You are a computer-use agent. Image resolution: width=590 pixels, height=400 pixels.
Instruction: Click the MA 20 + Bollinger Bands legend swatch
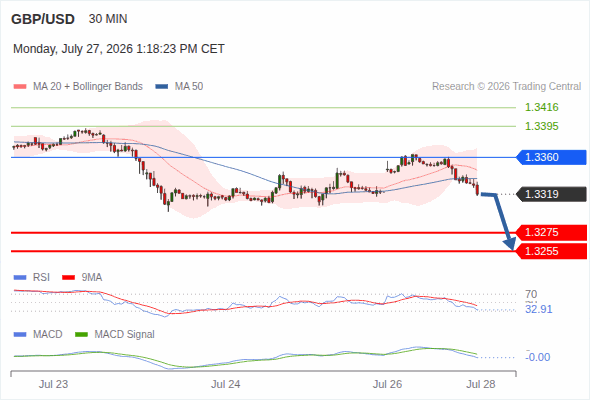(20, 87)
